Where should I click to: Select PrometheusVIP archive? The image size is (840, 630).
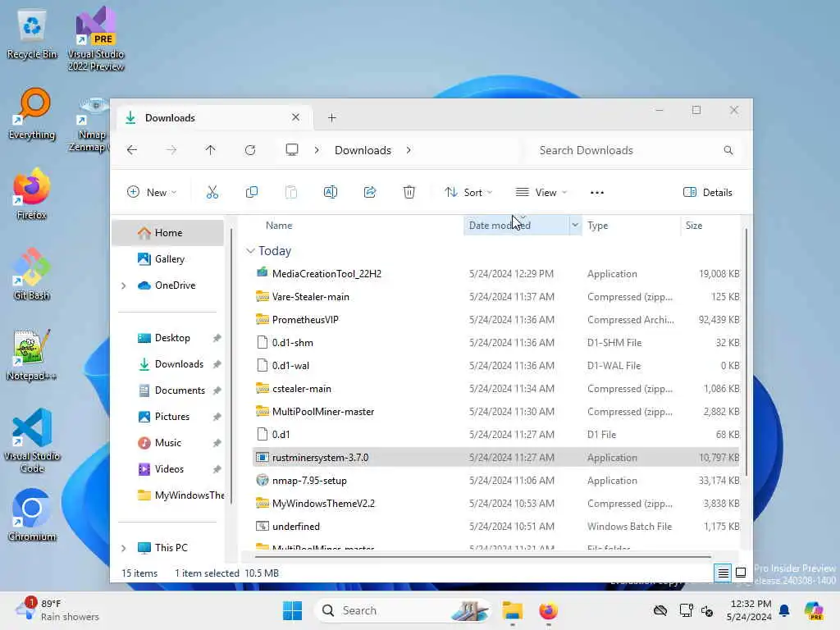click(495, 320)
